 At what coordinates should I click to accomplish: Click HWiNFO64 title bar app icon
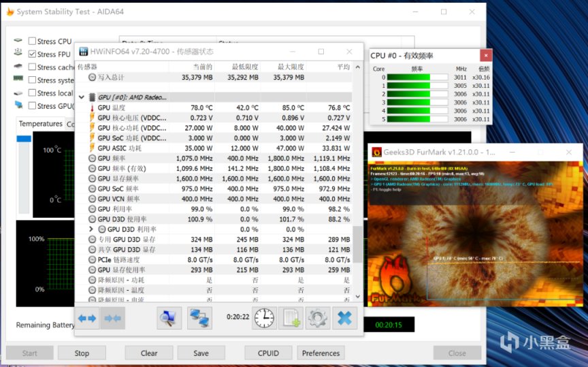(83, 52)
